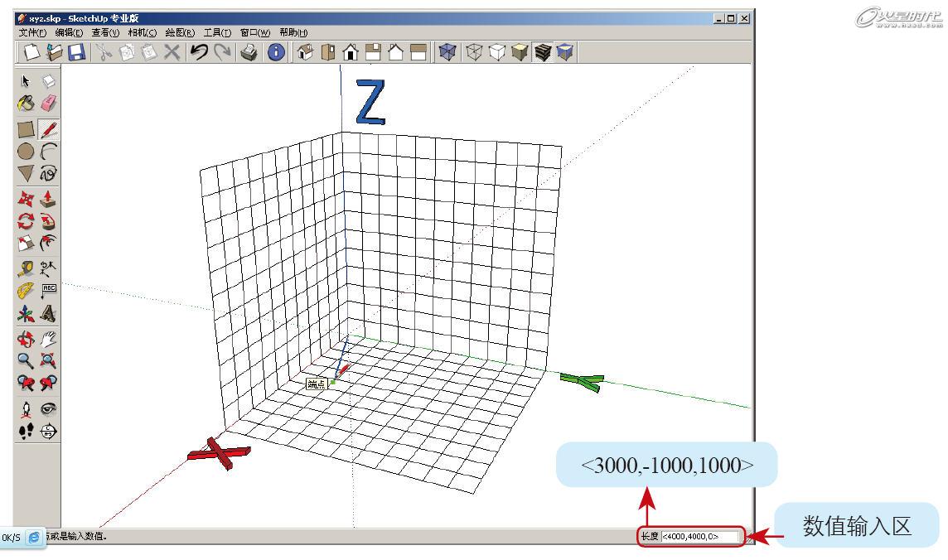948x560 pixels.
Task: Choose the Dimension tool
Action: pos(48,268)
